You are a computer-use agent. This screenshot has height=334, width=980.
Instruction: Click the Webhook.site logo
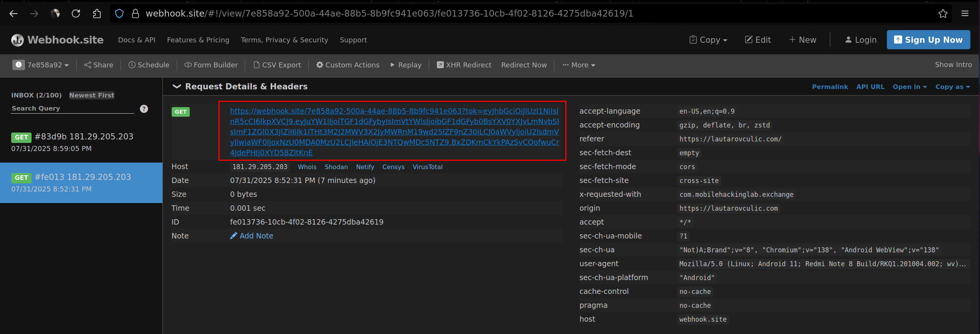tap(57, 40)
